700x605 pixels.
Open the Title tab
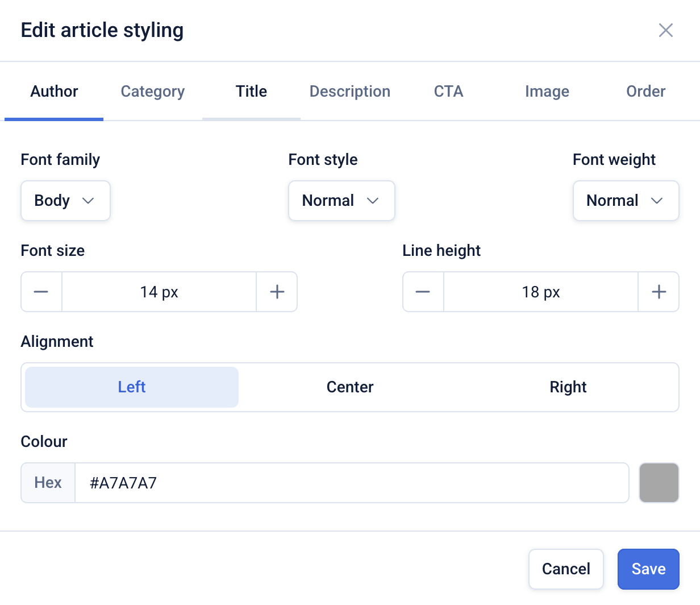click(251, 92)
